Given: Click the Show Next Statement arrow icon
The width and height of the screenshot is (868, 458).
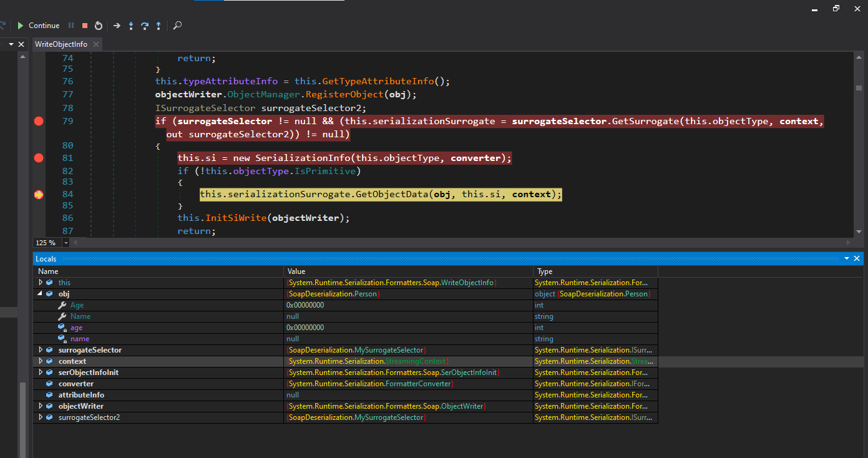Looking at the screenshot, I should click(117, 26).
